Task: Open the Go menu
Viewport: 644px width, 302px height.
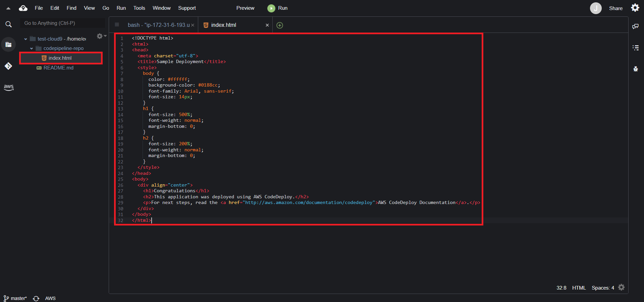Action: pos(106,8)
